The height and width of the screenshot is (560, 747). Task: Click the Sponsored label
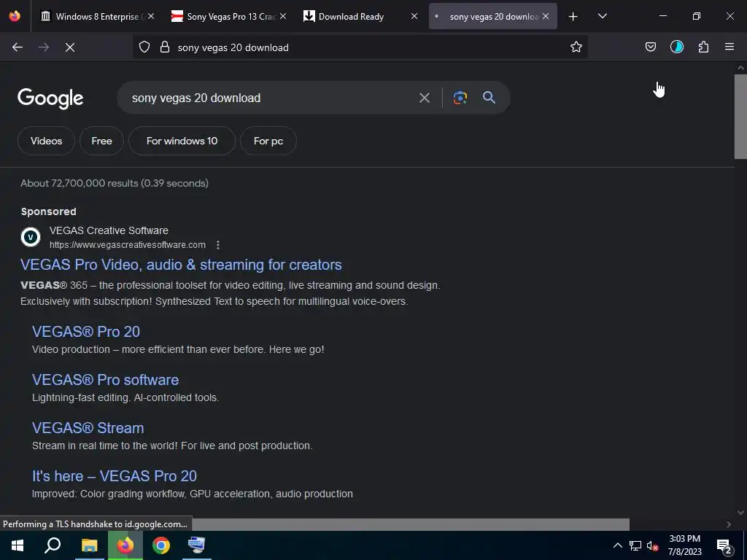[x=49, y=211]
